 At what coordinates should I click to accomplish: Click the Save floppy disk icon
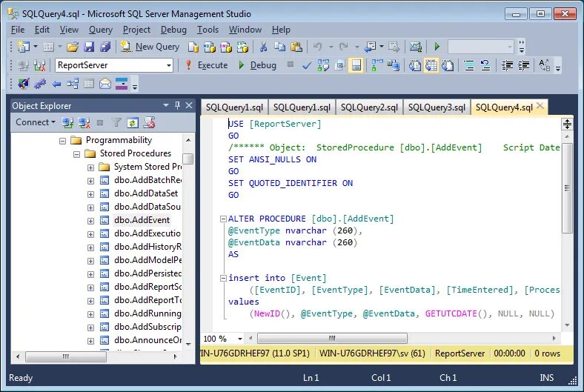[x=89, y=47]
